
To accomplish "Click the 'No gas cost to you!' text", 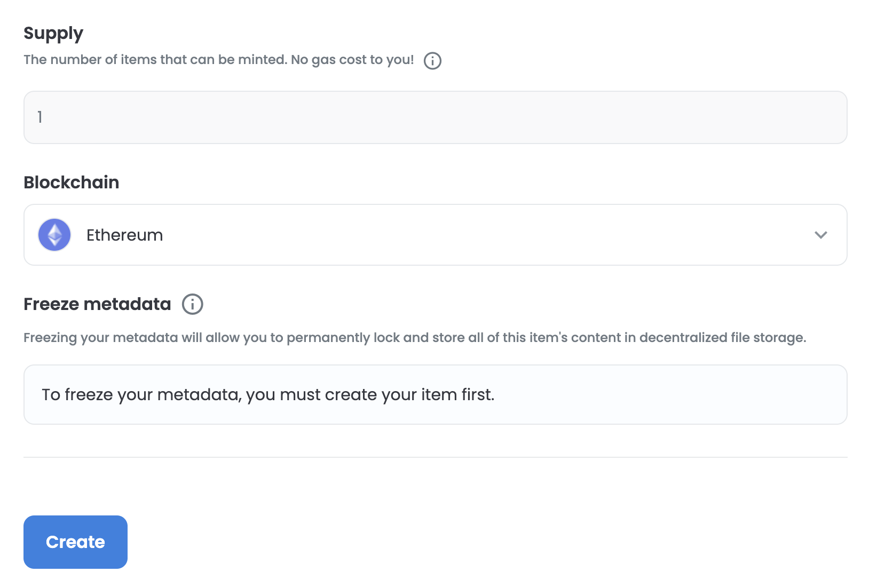I will coord(352,60).
